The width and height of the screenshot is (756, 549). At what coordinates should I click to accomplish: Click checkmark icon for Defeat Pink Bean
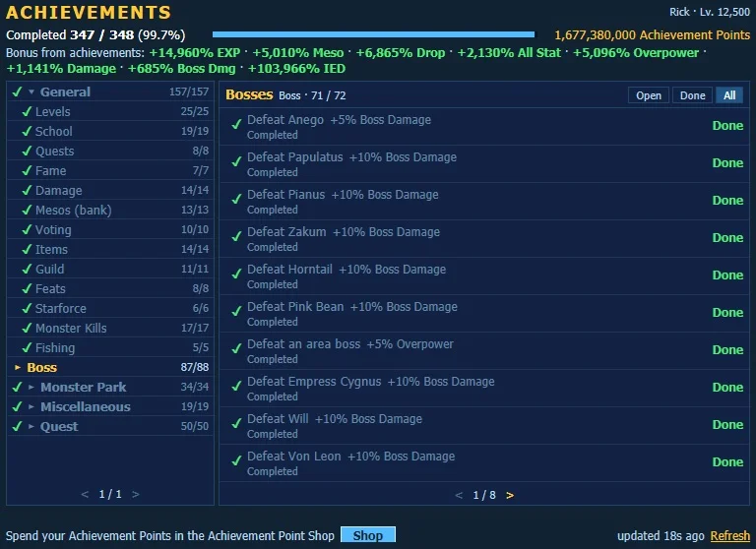pyautogui.click(x=236, y=311)
